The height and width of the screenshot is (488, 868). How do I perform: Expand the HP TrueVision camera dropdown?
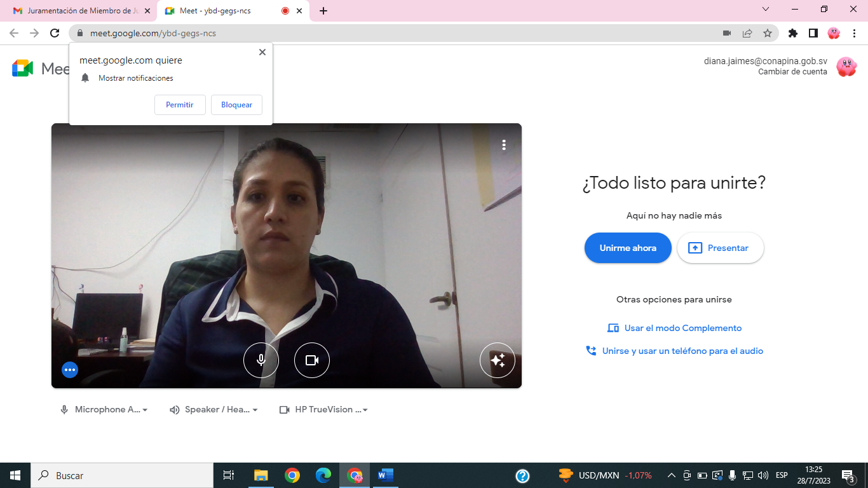[x=323, y=410]
